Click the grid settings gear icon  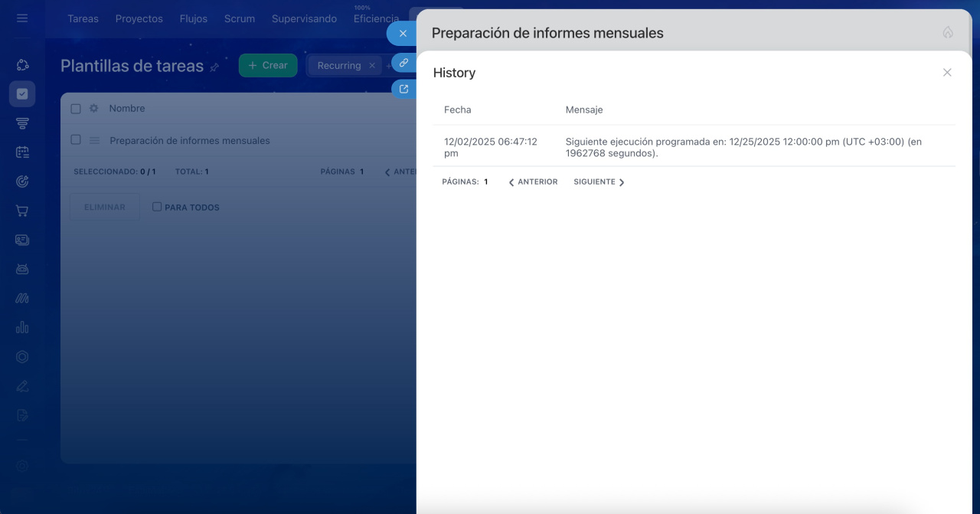(x=94, y=109)
